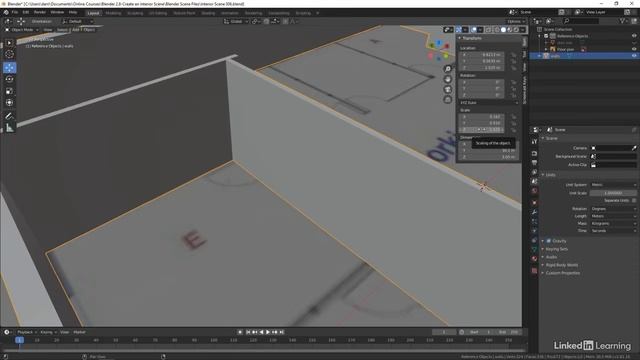Toggle Gravity checkbox
Viewport: 640px width, 360px height.
(x=549, y=241)
